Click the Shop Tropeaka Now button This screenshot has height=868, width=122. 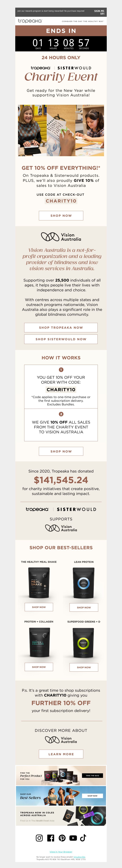61,327
